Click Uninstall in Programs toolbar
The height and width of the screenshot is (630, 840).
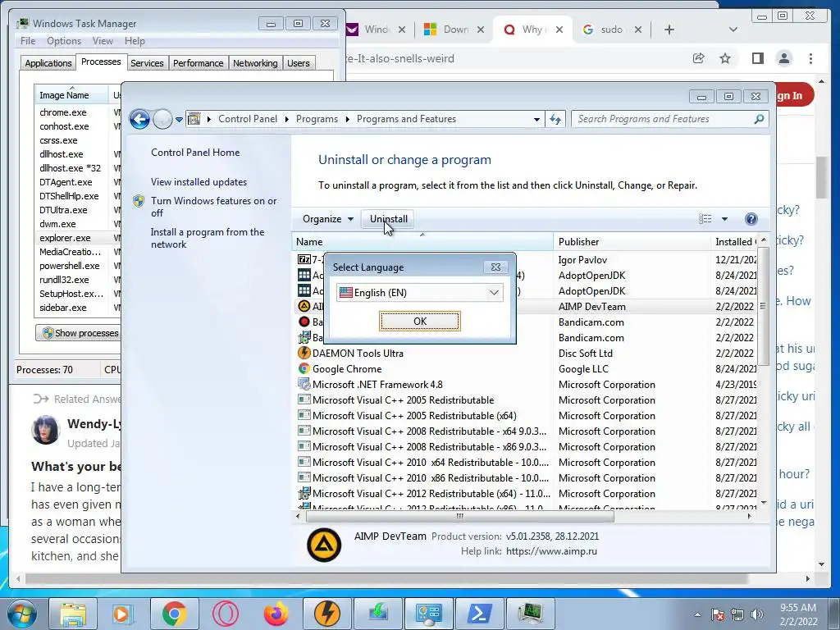click(388, 218)
